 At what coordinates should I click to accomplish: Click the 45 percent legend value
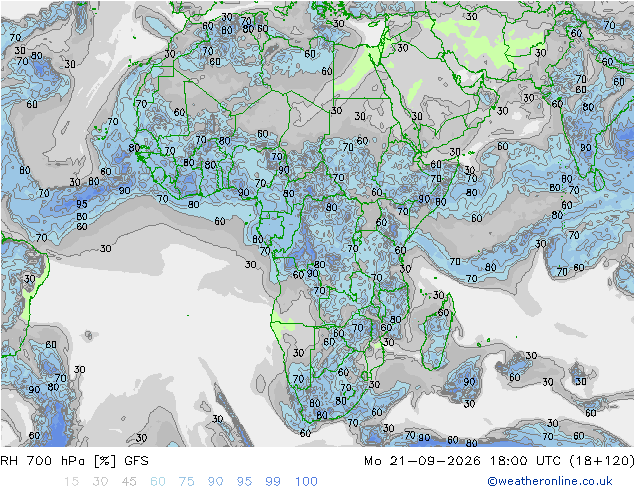tap(129, 481)
